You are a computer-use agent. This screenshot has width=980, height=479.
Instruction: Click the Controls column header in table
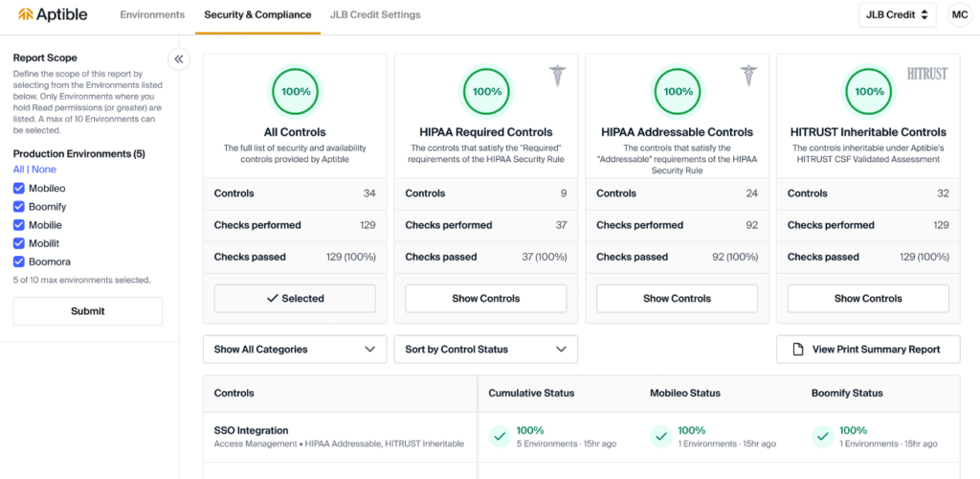pos(234,394)
